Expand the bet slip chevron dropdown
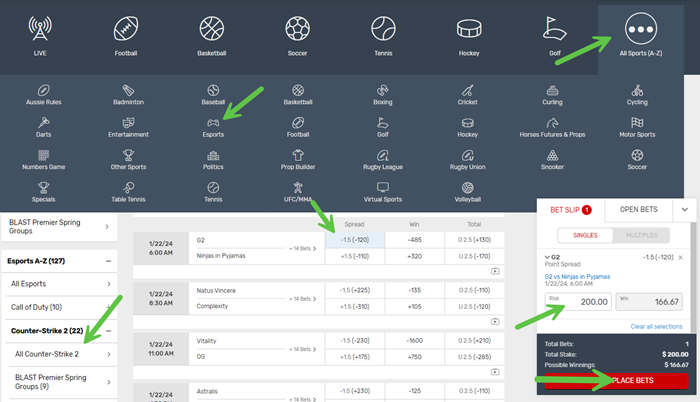 click(684, 209)
